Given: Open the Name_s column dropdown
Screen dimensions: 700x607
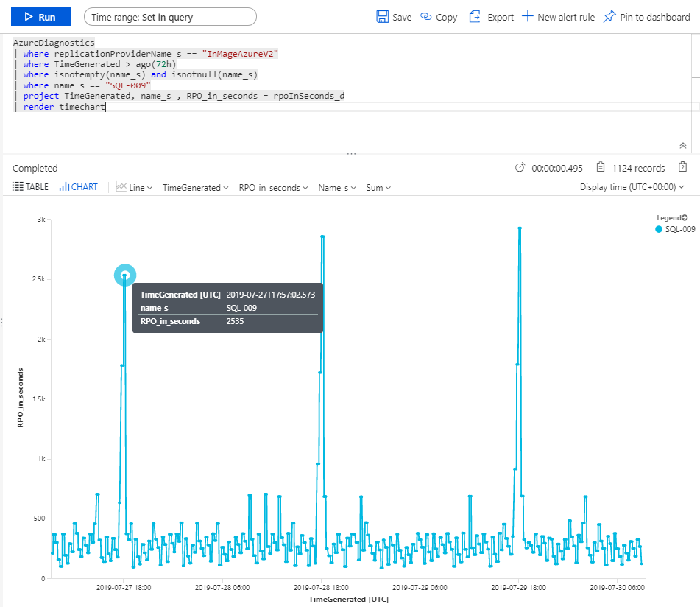Looking at the screenshot, I should click(337, 187).
